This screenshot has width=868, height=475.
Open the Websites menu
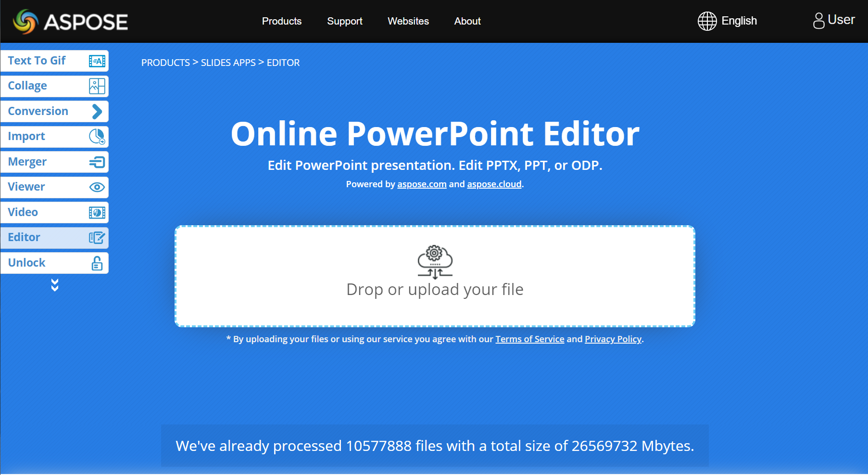(408, 21)
